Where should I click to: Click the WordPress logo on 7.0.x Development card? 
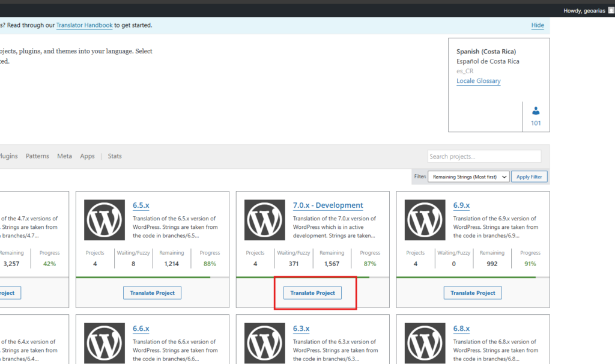[x=265, y=219]
